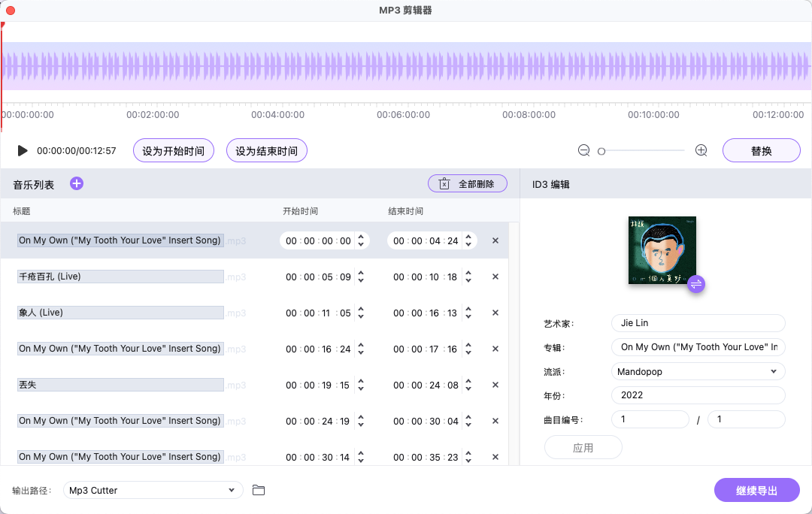Remove the "千疮百孔 (Live)" track
The image size is (812, 514).
(495, 277)
